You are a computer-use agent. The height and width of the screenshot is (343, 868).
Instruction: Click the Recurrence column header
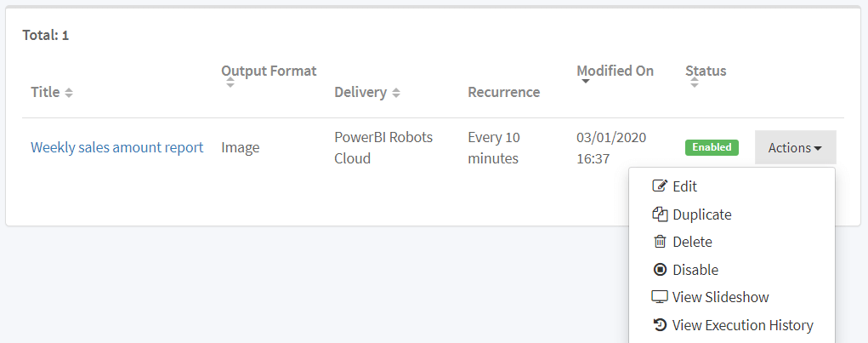coord(503,92)
